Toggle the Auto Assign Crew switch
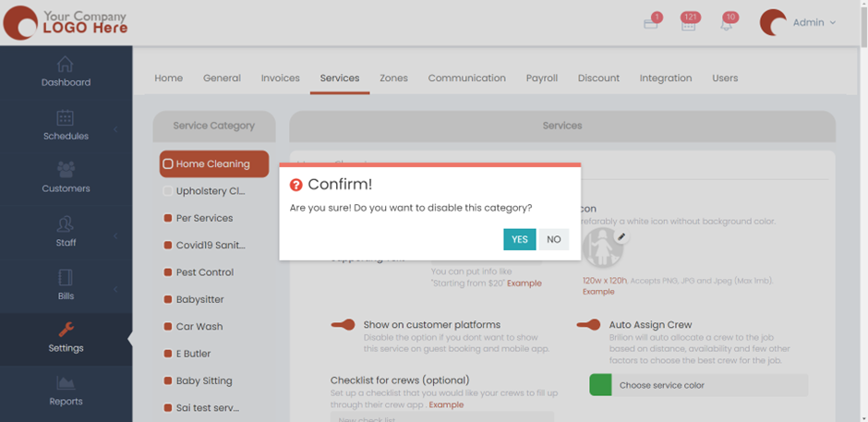 click(x=588, y=325)
